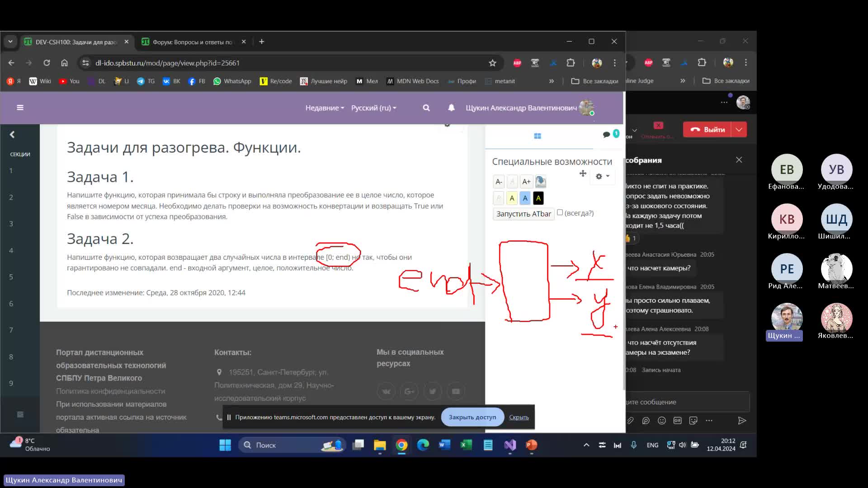Click the Chrome address bar URL
Viewport: 868px width, 488px height.
pos(167,63)
